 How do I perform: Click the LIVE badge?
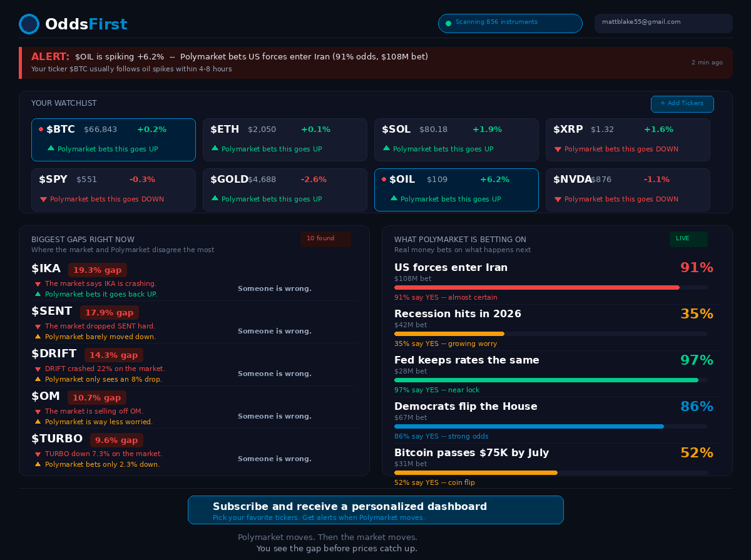pos(688,239)
